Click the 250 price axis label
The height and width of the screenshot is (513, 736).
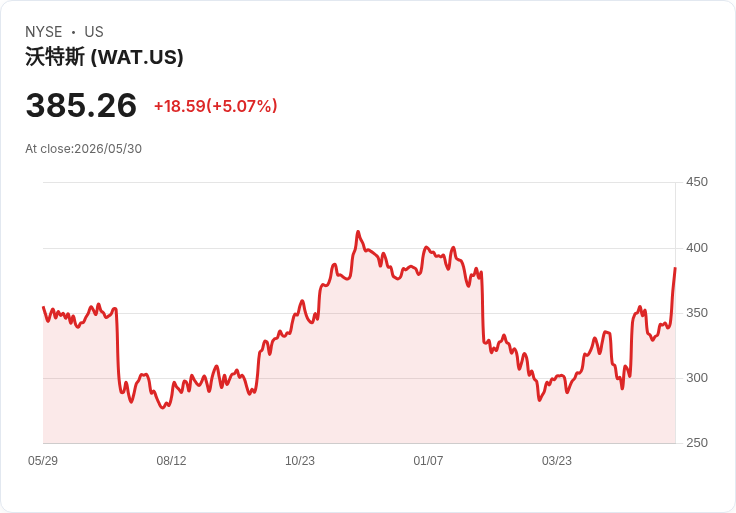[697, 443]
